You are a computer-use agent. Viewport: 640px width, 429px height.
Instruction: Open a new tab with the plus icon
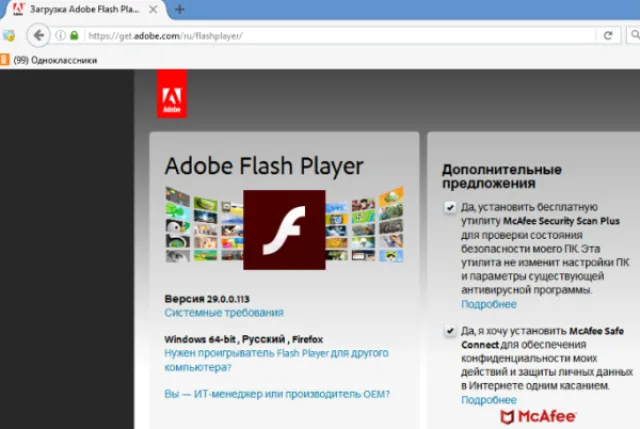pos(179,9)
